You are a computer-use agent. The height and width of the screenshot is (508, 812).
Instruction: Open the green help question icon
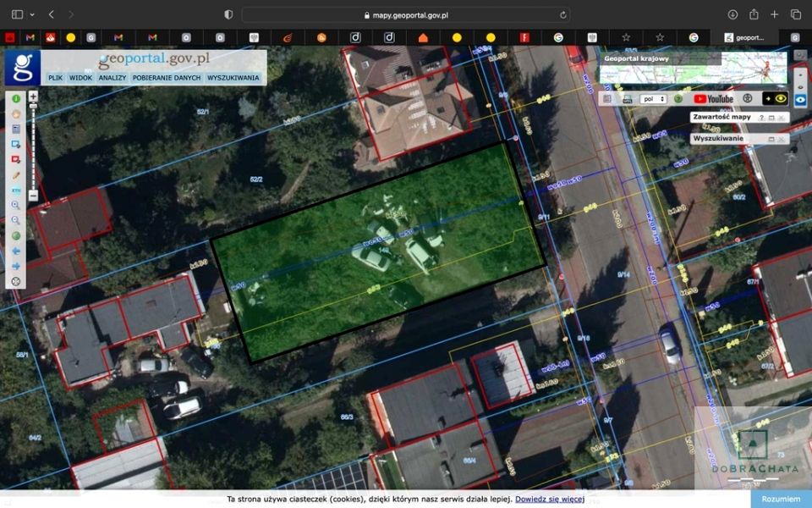click(678, 99)
